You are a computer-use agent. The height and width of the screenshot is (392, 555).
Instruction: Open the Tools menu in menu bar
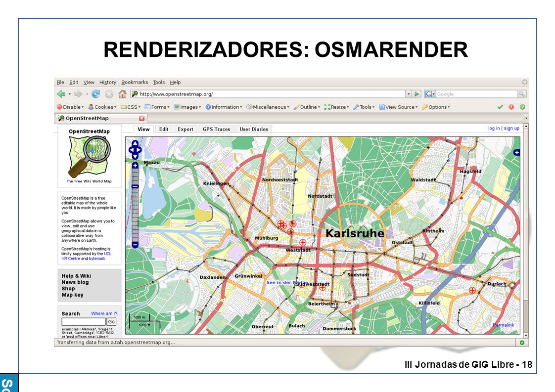coord(159,82)
